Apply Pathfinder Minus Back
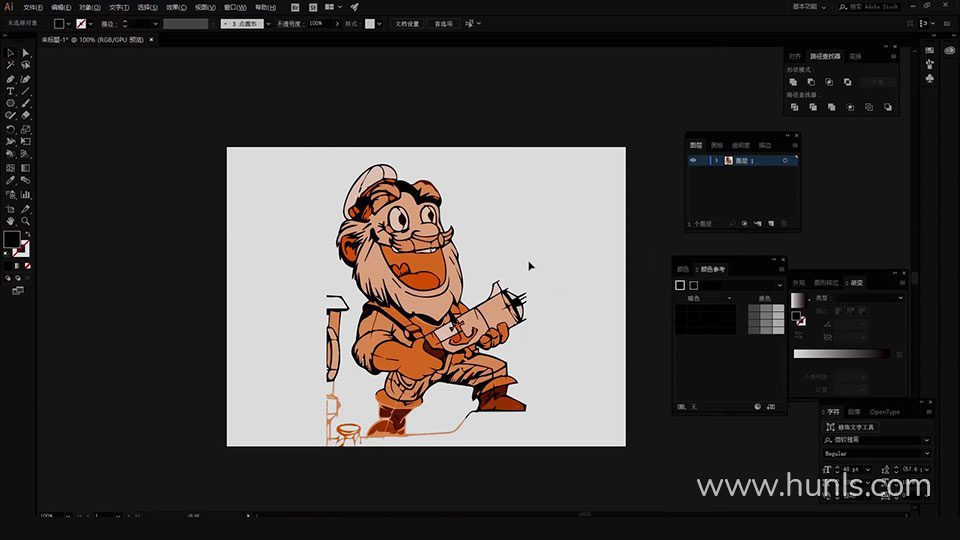Viewport: 960px width, 540px height. 888,107
